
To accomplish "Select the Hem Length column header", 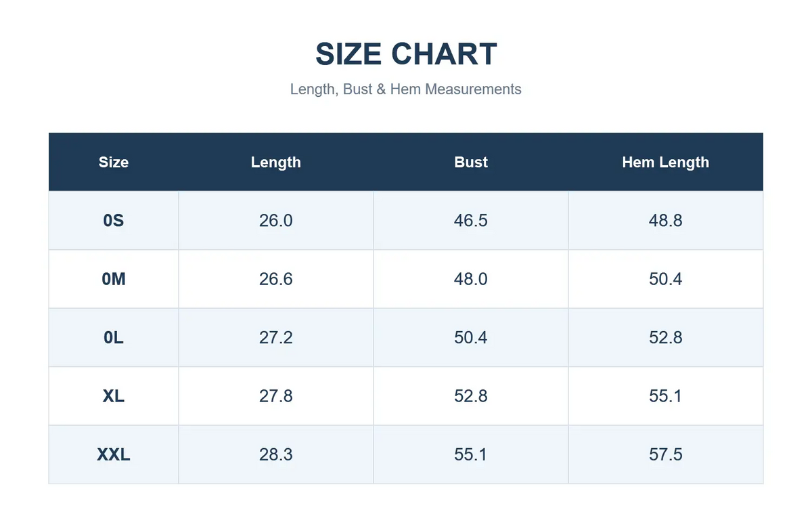I will point(666,162).
